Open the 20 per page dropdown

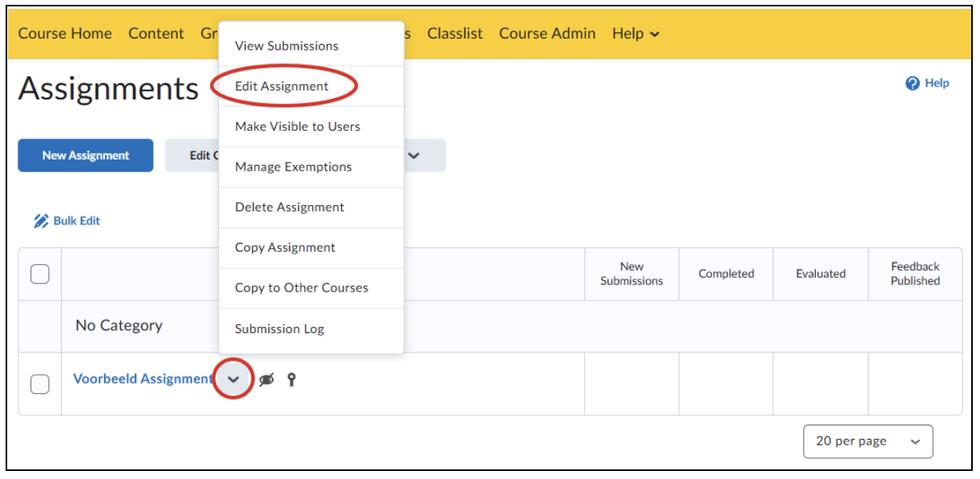pos(868,441)
